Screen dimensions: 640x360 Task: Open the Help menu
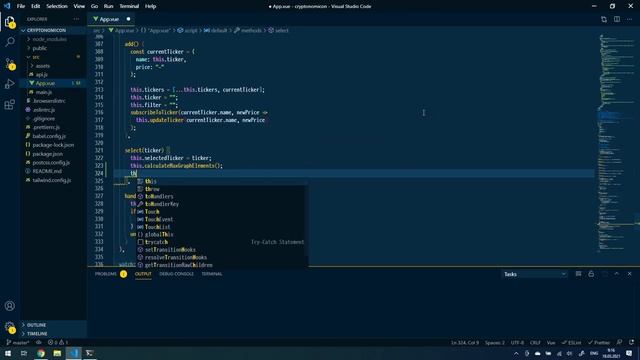pos(151,6)
